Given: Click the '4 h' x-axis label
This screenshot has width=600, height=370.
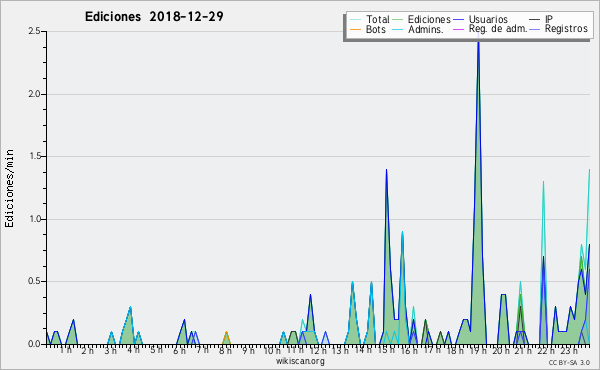Looking at the screenshot, I should click(x=133, y=350).
